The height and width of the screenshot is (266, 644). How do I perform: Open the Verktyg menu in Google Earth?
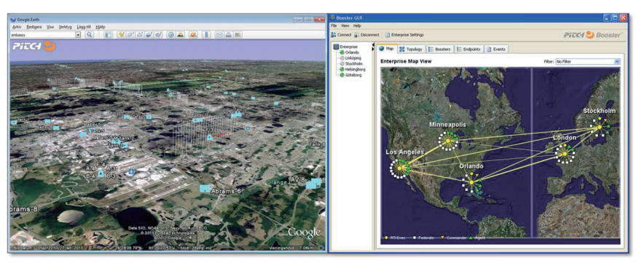65,27
